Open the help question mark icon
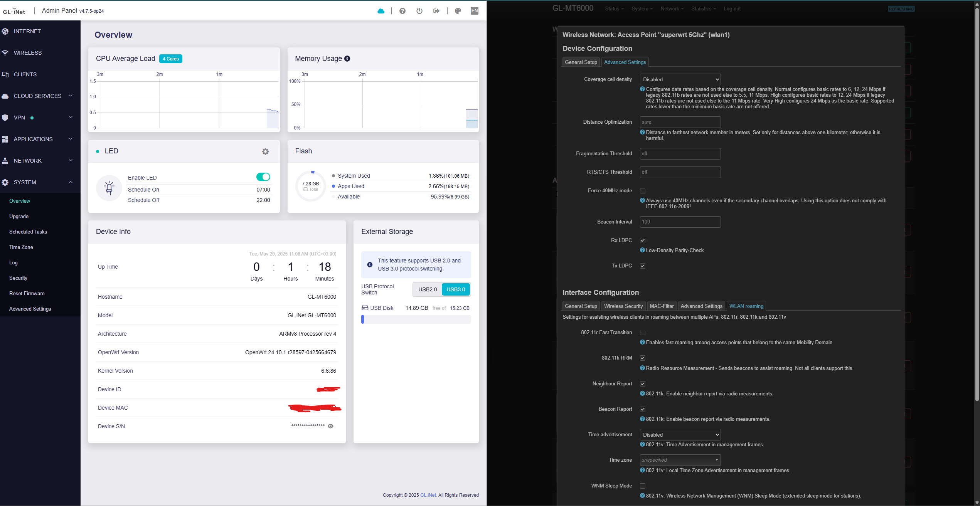 pos(402,11)
